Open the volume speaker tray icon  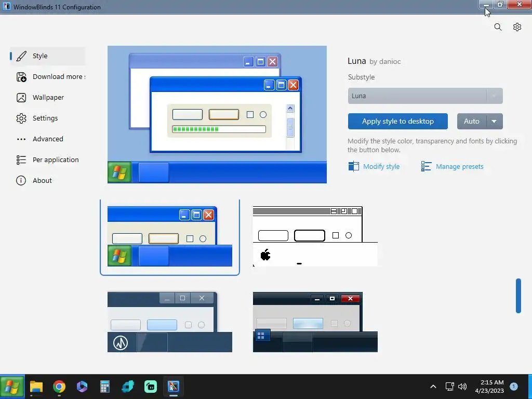tap(462, 387)
